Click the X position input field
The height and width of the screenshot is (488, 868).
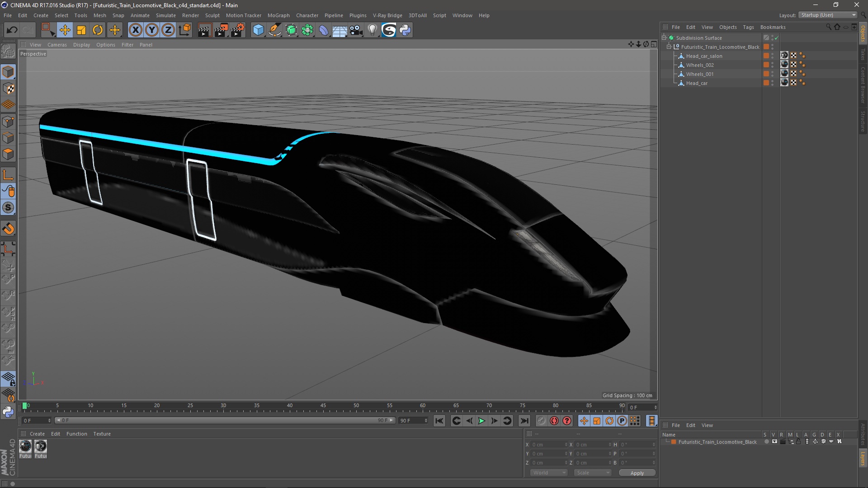coord(549,445)
